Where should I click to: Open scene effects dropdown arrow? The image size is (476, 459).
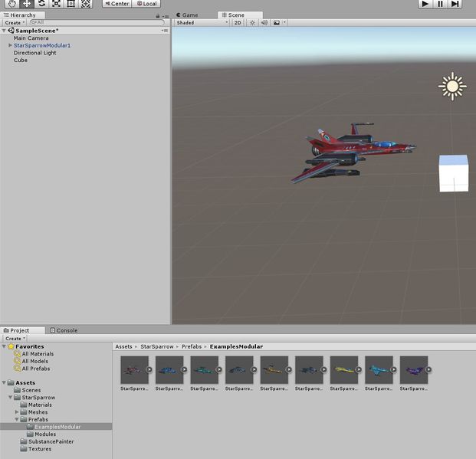point(284,22)
